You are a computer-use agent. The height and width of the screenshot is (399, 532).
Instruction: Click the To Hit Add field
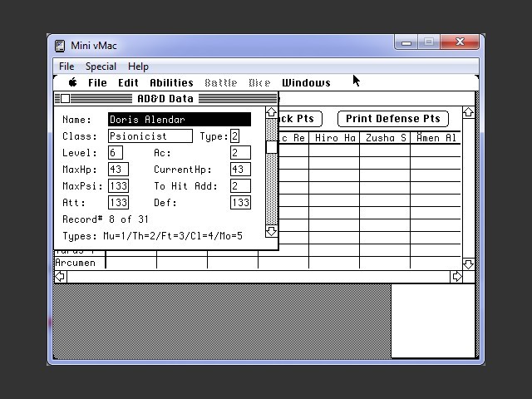240,186
